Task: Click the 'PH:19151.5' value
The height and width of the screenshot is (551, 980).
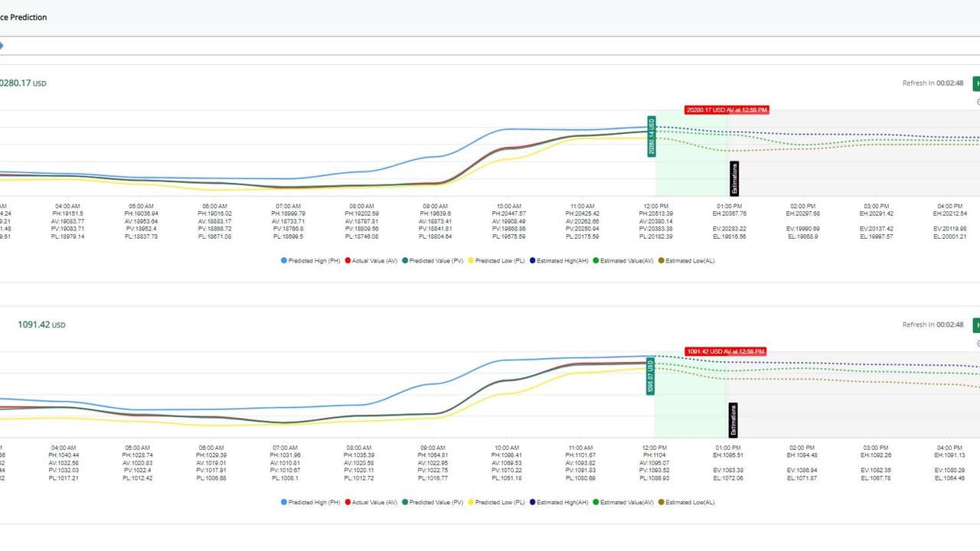Action: [x=67, y=214]
